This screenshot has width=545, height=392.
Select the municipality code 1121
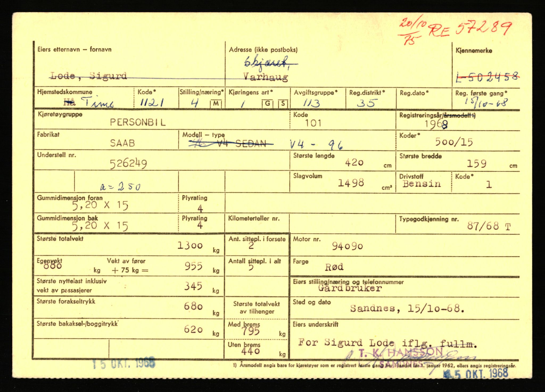coord(152,103)
